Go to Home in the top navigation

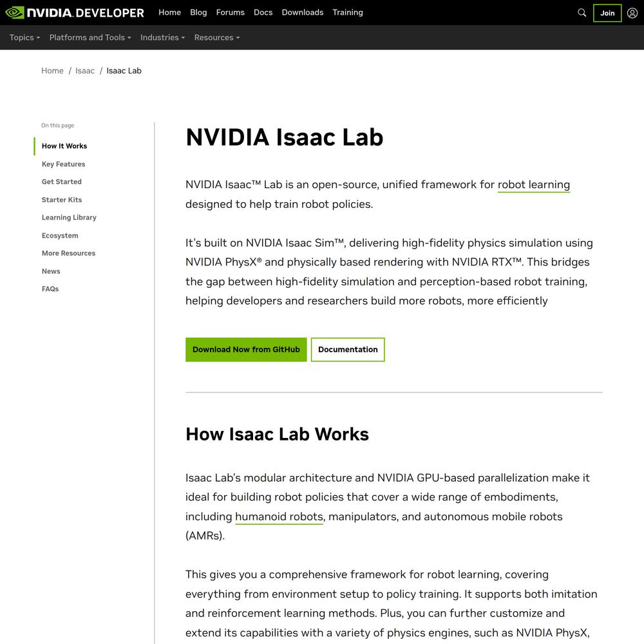click(x=169, y=12)
